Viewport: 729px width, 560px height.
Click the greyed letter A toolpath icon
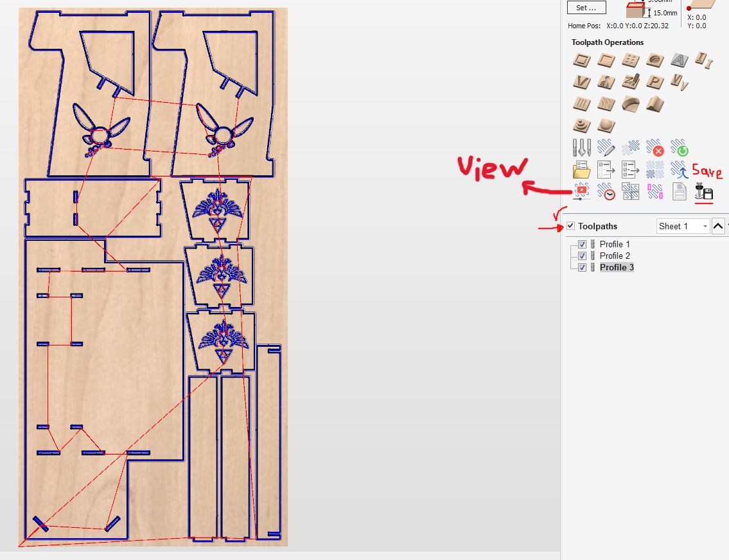pyautogui.click(x=680, y=60)
